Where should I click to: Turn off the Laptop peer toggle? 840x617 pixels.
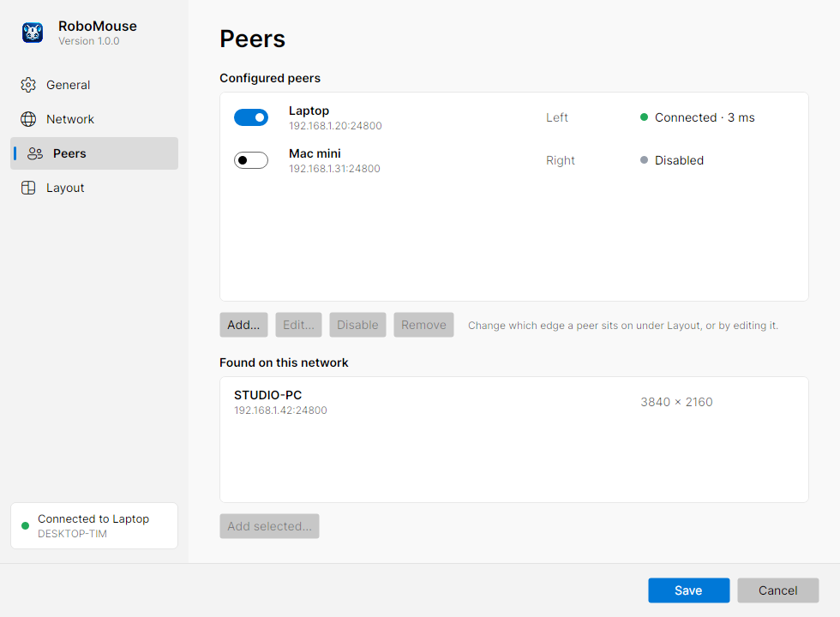click(251, 117)
